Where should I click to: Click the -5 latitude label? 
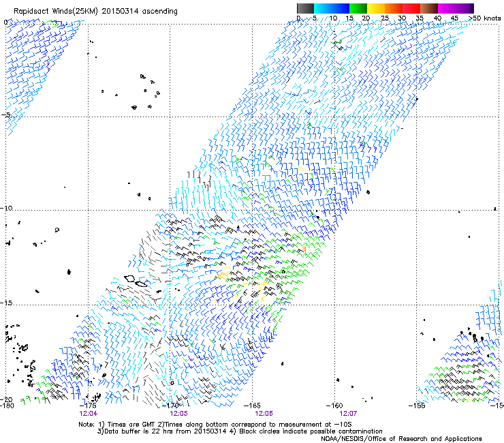tap(6, 115)
